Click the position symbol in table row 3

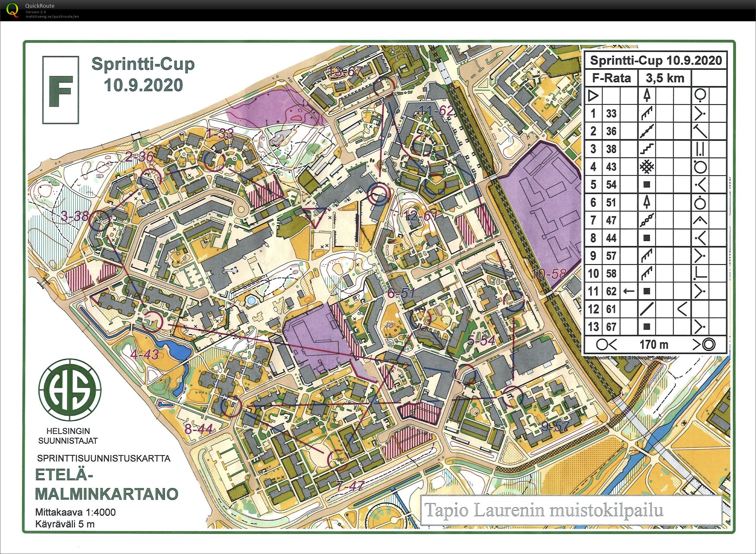pyautogui.click(x=700, y=149)
